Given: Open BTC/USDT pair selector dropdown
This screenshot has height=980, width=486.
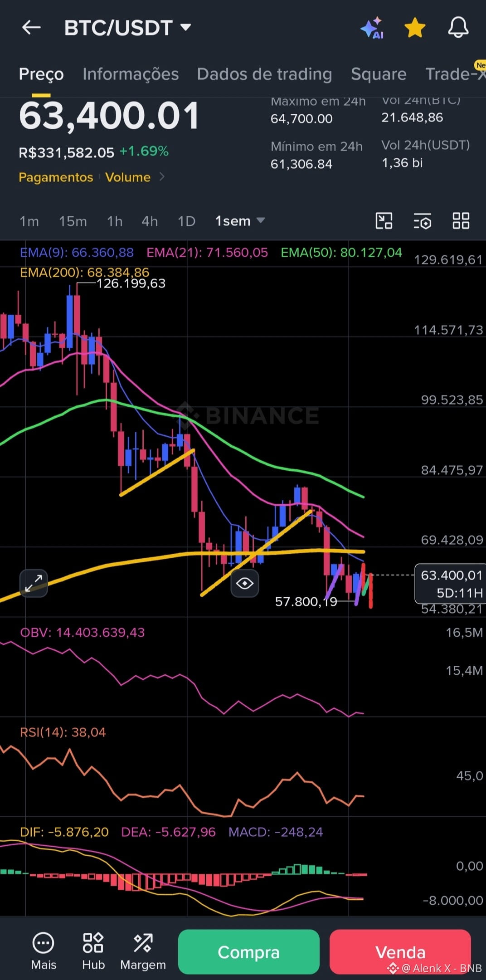Looking at the screenshot, I should click(x=127, y=28).
